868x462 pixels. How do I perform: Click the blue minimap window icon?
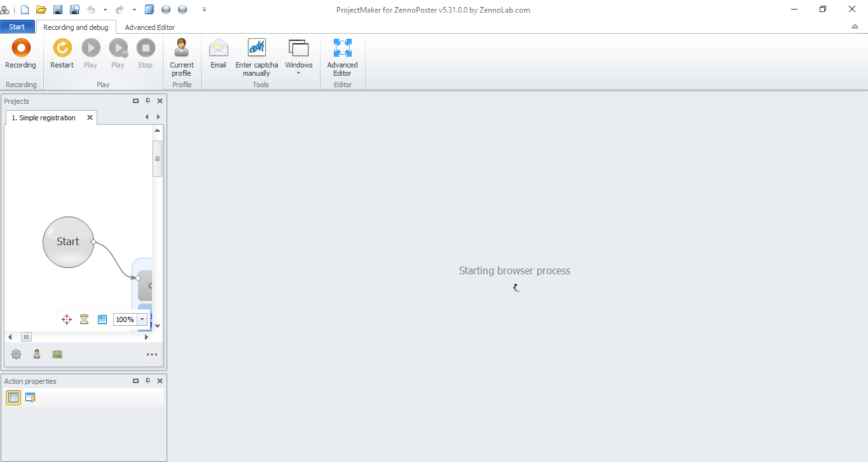(102, 319)
